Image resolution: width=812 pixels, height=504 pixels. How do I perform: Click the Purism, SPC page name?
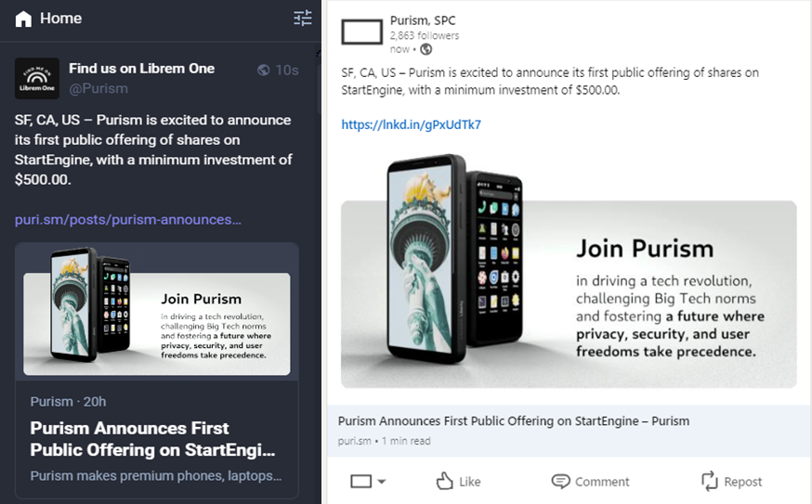pyautogui.click(x=423, y=20)
